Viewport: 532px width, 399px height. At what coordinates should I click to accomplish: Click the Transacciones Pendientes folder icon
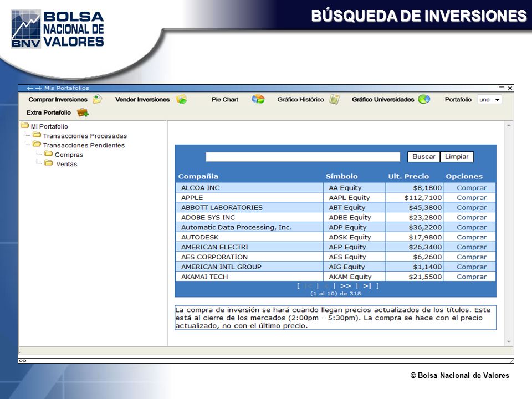[37, 144]
